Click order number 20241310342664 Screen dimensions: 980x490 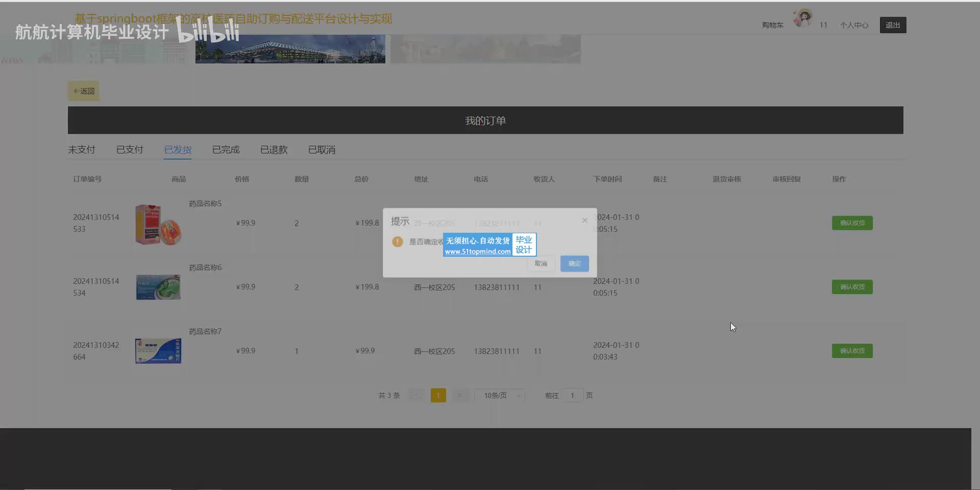coord(96,351)
